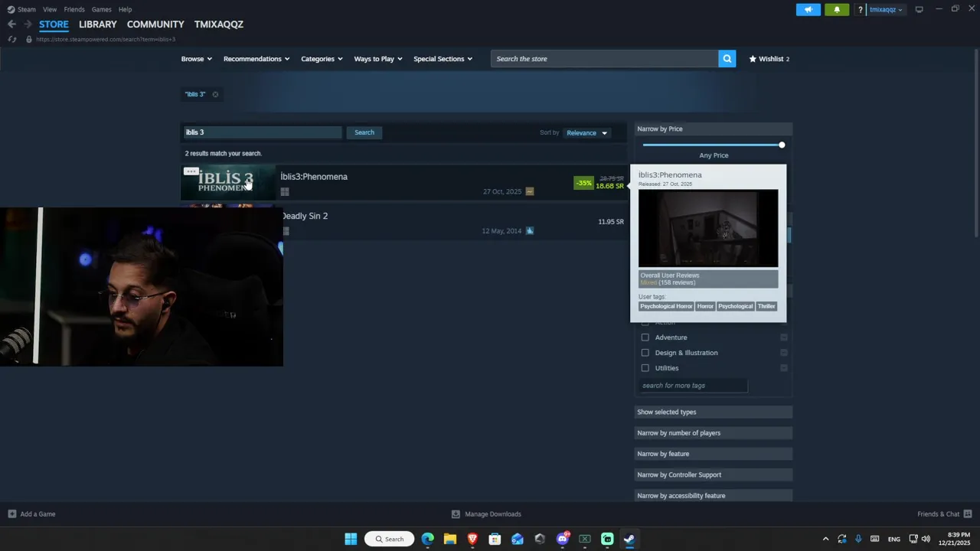Switch to Big Picture mode icon

(x=919, y=9)
